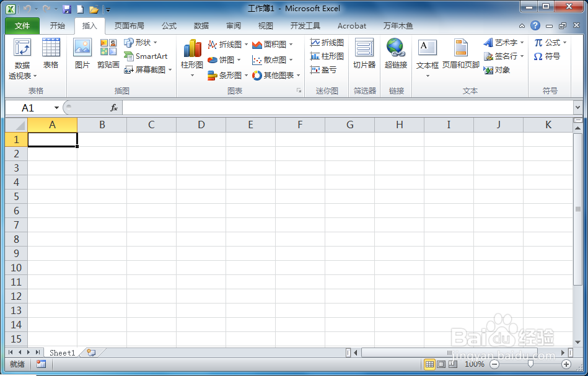This screenshot has width=588, height=376.
Task: Switch to the 开始 (Home) tab
Action: (58, 26)
